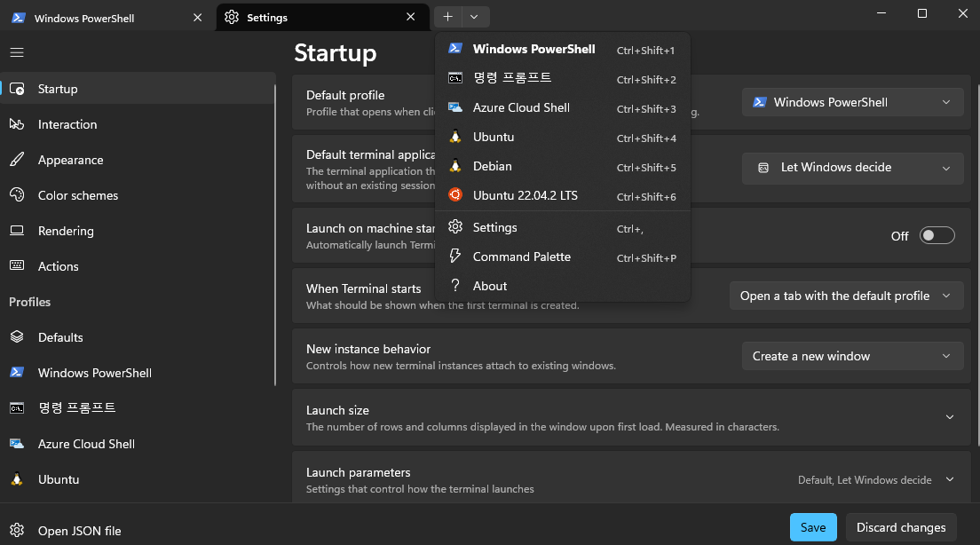Viewport: 980px width, 545px height.
Task: Open the New instance behavior dropdown
Action: pos(852,356)
